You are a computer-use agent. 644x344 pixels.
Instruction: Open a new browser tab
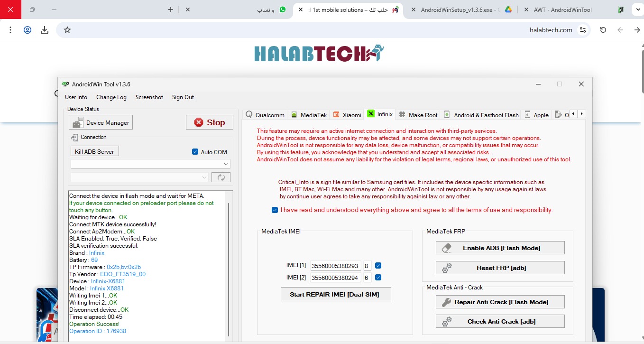tap(171, 9)
